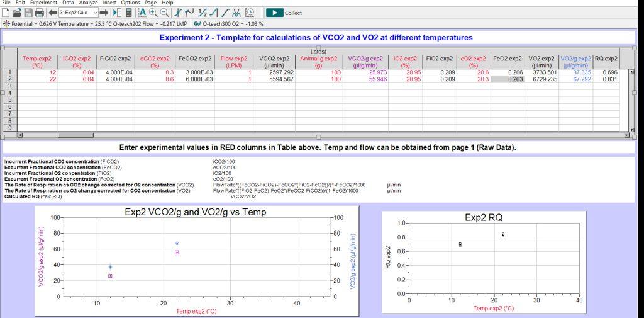Click the 'VO2/g exp2 (µl/g/min)' right axis label
This screenshot has height=318, width=644.
click(353, 261)
